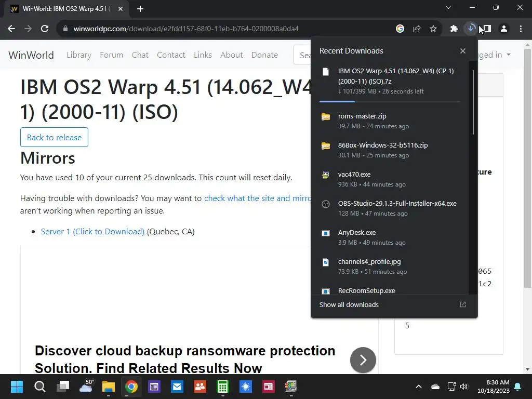Click the site lock icon
The height and width of the screenshot is (399, 532).
(65, 29)
